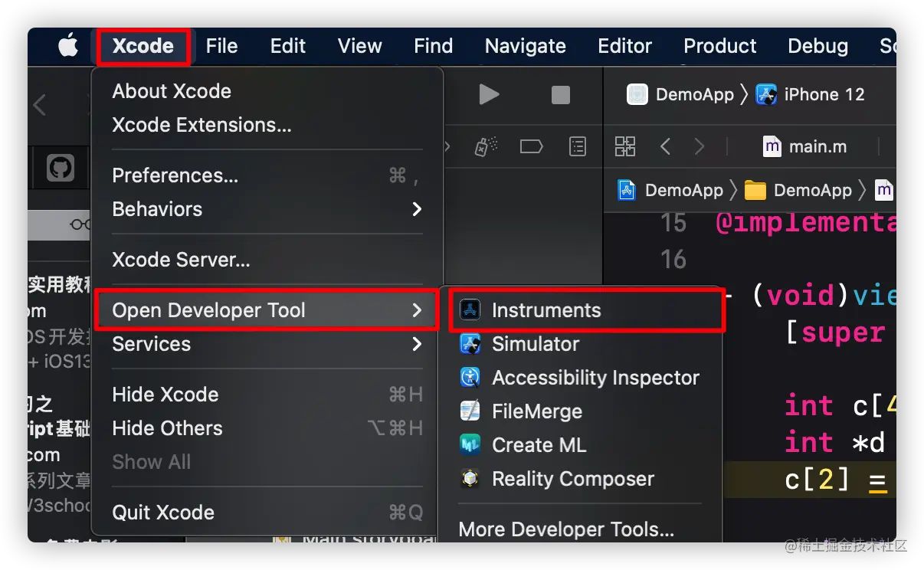924x570 pixels.
Task: Choose Xcode Server…
Action: pos(267,260)
